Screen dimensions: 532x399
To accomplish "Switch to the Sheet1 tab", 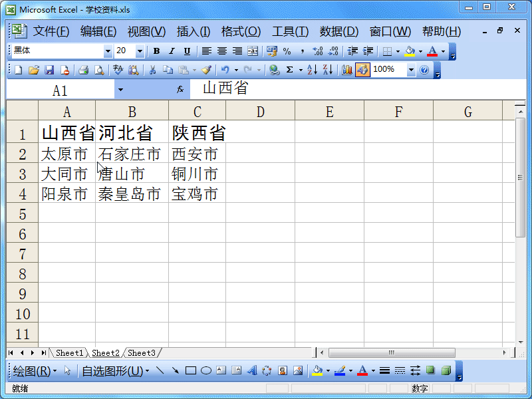I will tap(69, 353).
